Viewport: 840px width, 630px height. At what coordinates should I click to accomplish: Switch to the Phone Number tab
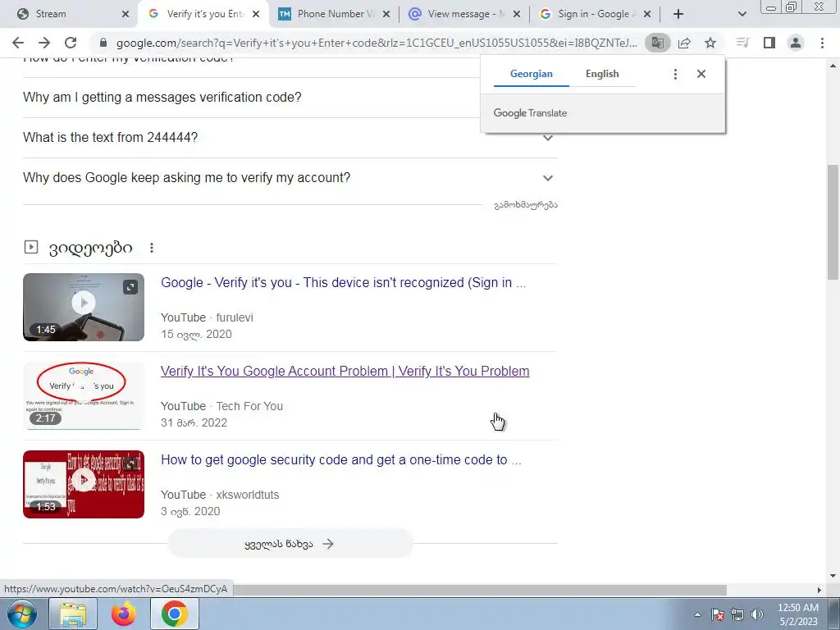333,14
